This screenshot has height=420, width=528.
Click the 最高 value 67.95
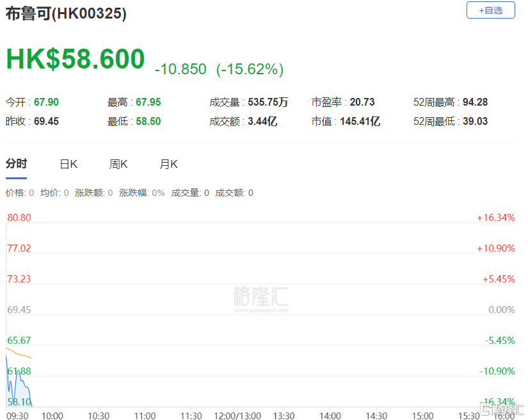click(148, 102)
